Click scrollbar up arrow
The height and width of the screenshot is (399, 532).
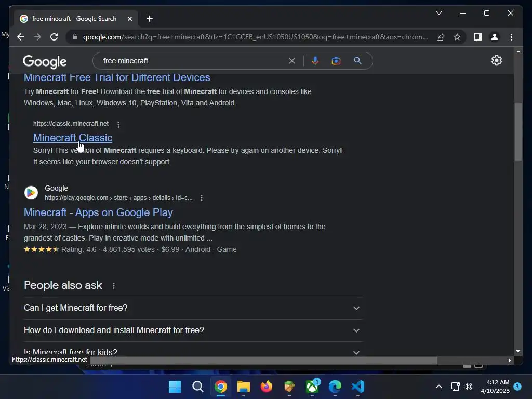point(518,51)
